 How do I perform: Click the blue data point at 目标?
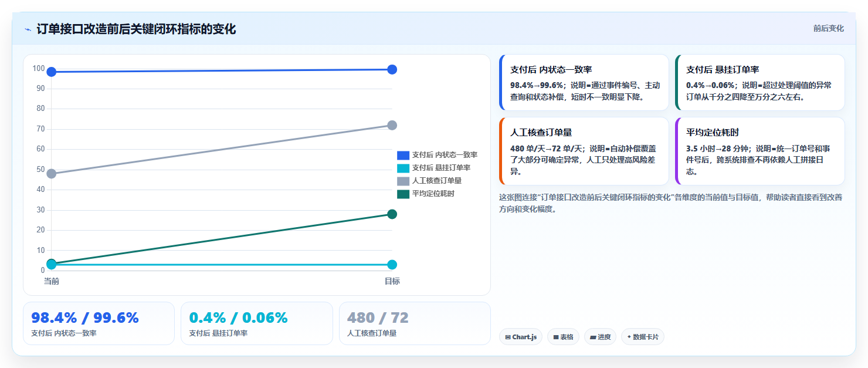(x=392, y=69)
